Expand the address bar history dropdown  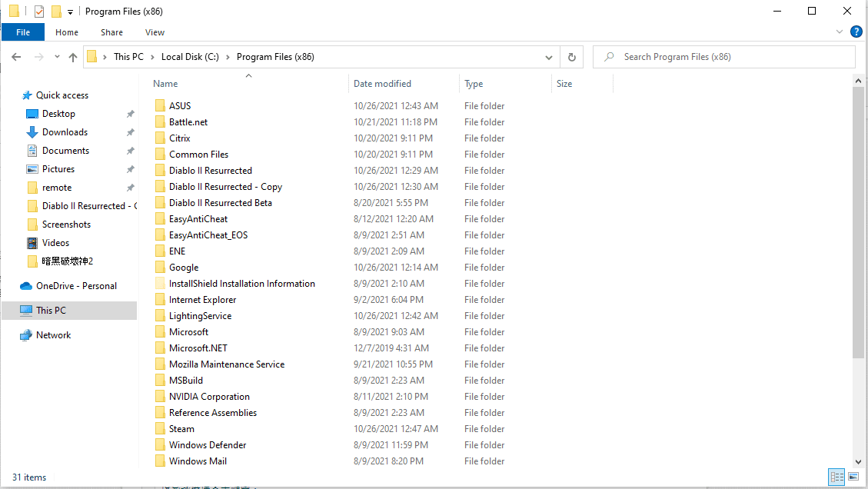(x=549, y=57)
